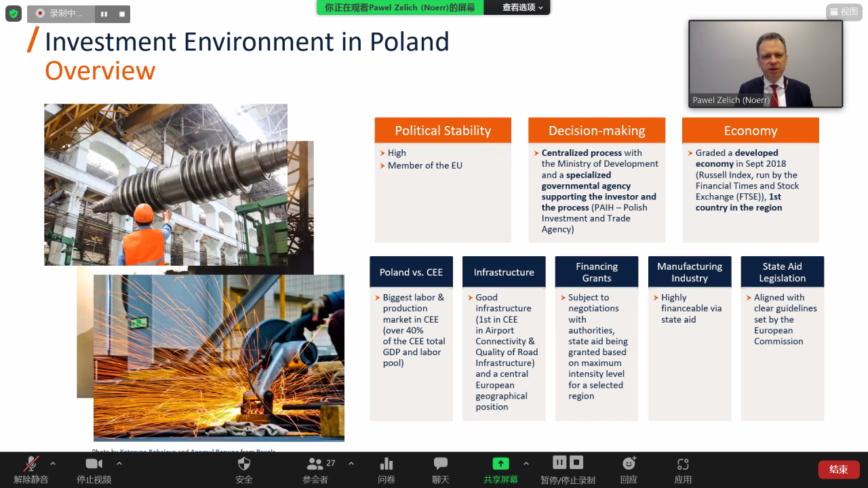
Task: Unmute microphone with 解除静音
Action: pyautogui.click(x=31, y=469)
